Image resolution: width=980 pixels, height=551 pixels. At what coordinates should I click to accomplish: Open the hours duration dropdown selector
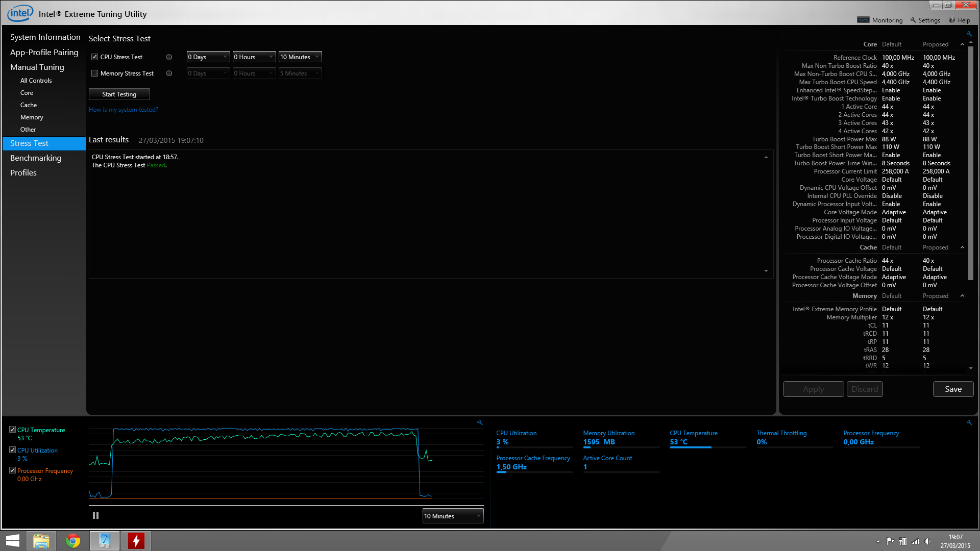(253, 57)
